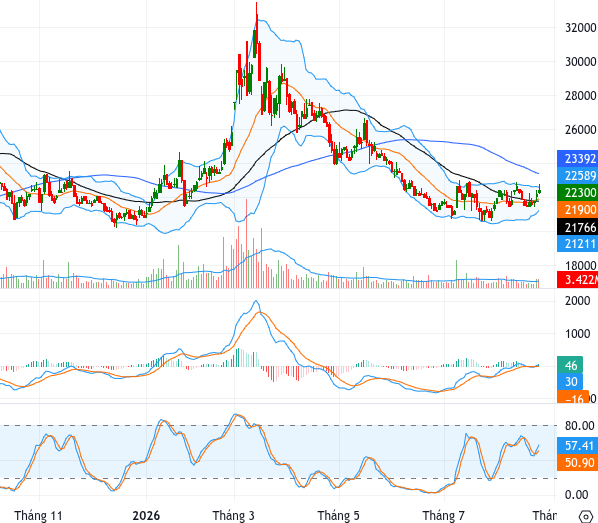Click the 22589 upper Bollinger band label
The height and width of the screenshot is (523, 598).
coord(577,175)
